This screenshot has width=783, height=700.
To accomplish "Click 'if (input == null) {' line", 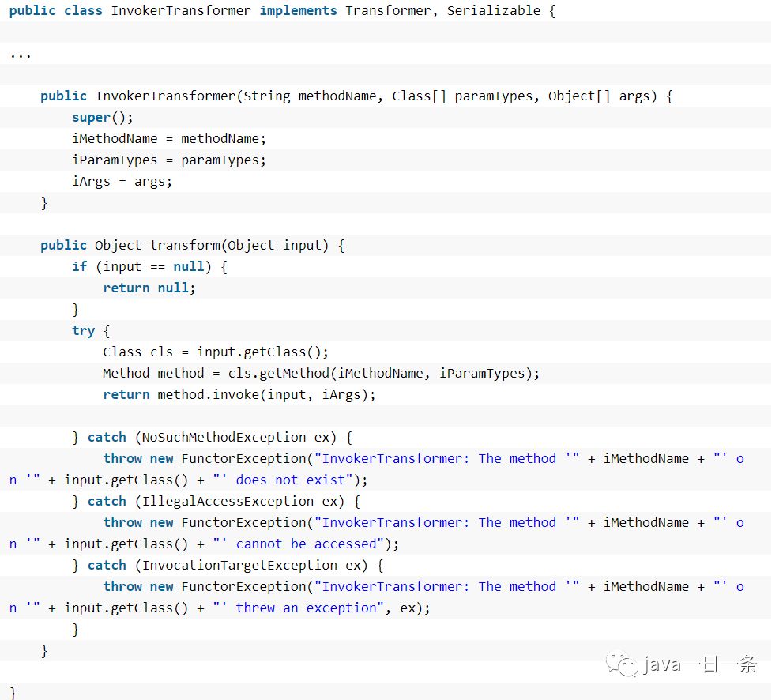I will pos(149,266).
